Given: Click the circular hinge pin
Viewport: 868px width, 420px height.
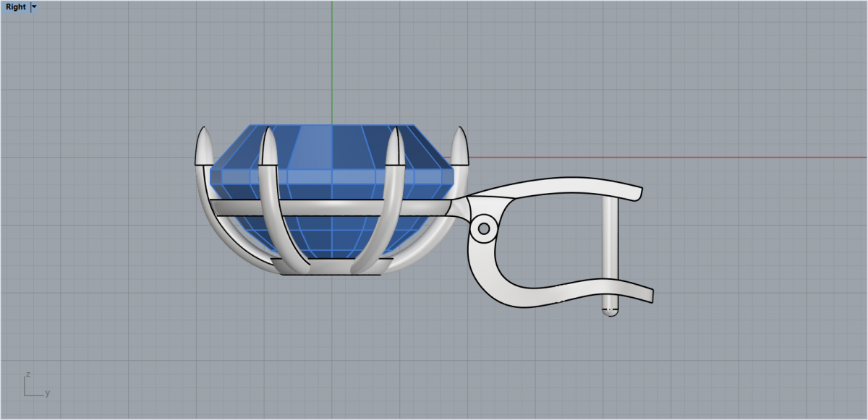Looking at the screenshot, I should tap(484, 230).
